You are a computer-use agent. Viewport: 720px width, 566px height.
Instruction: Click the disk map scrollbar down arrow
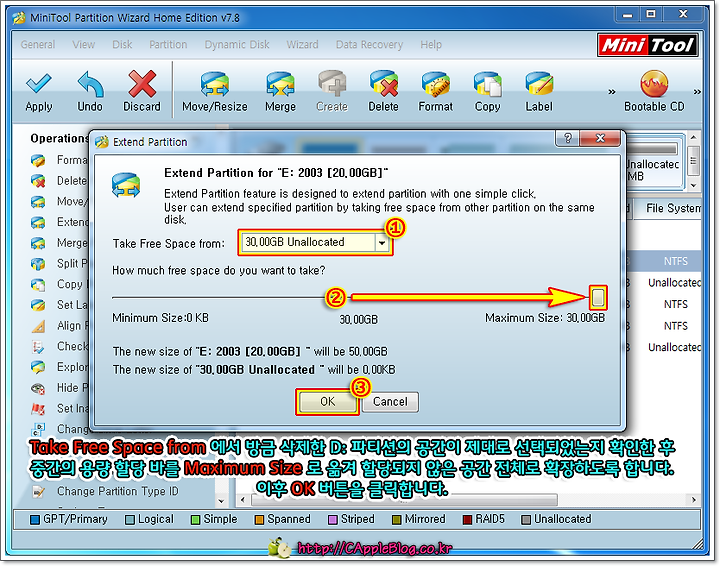[693, 185]
